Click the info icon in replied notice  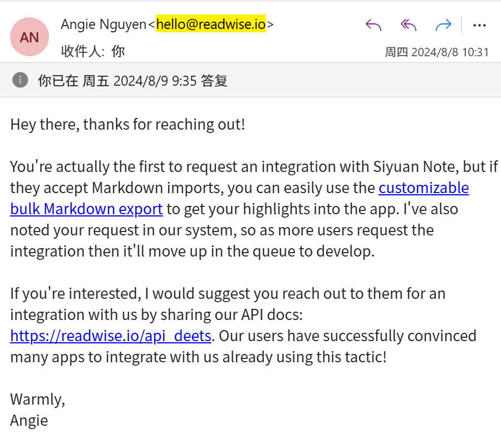click(20, 80)
